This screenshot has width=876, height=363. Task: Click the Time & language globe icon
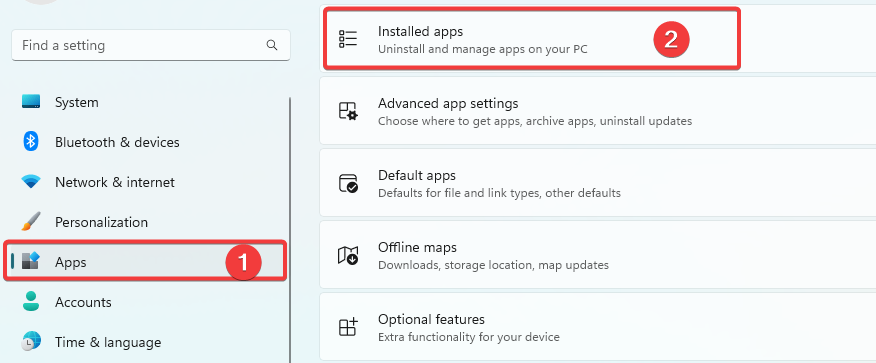tap(31, 341)
